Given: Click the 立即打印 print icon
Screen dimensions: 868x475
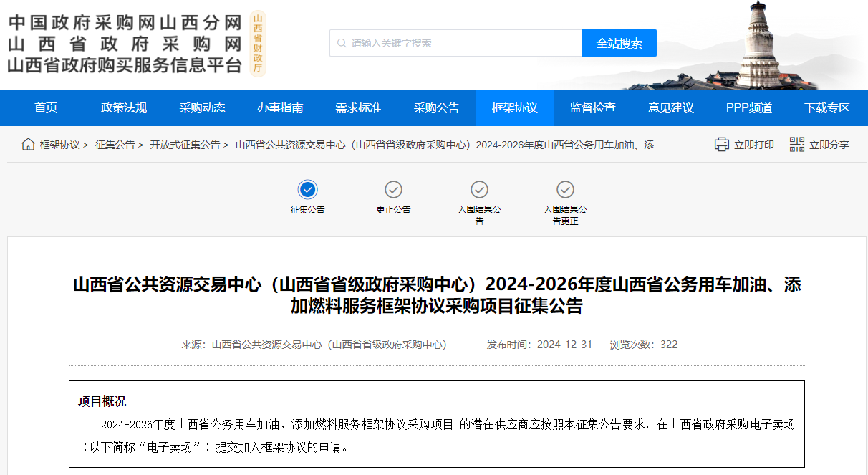Looking at the screenshot, I should (x=721, y=144).
